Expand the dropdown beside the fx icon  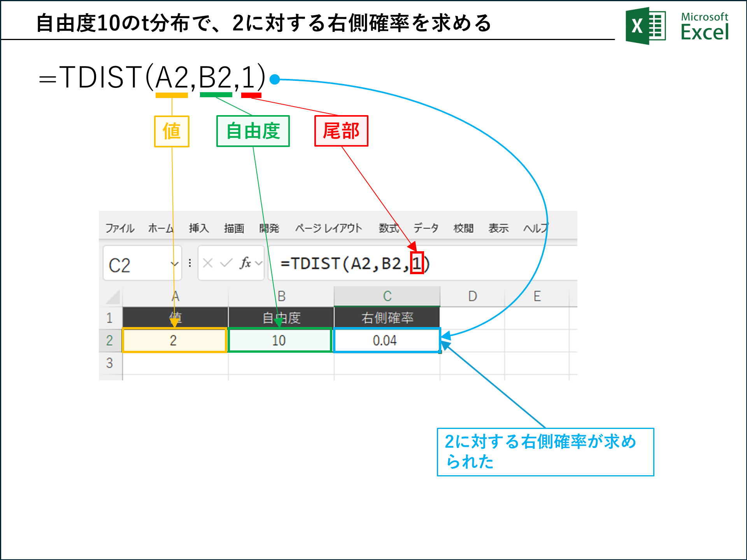coord(259,264)
